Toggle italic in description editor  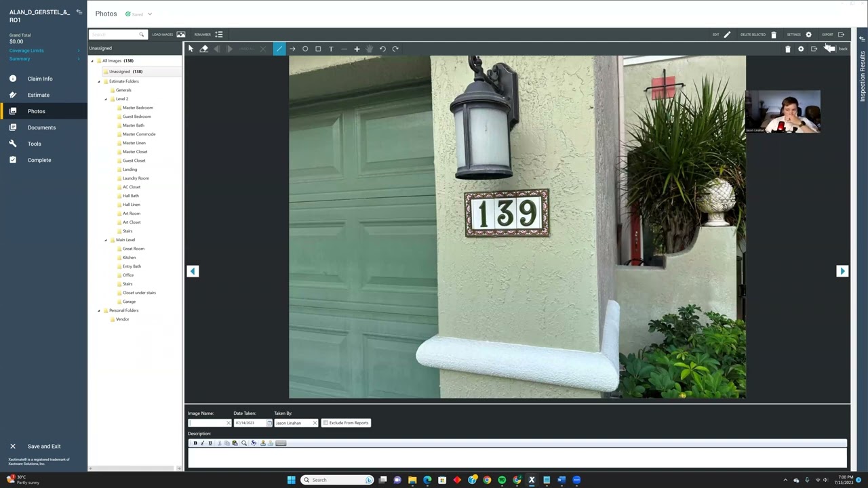coord(202,443)
